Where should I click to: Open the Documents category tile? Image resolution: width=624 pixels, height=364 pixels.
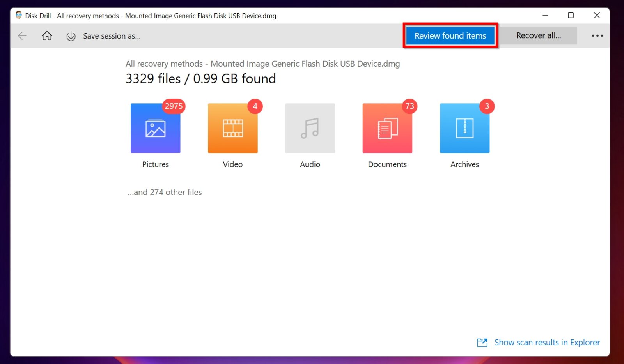[387, 128]
